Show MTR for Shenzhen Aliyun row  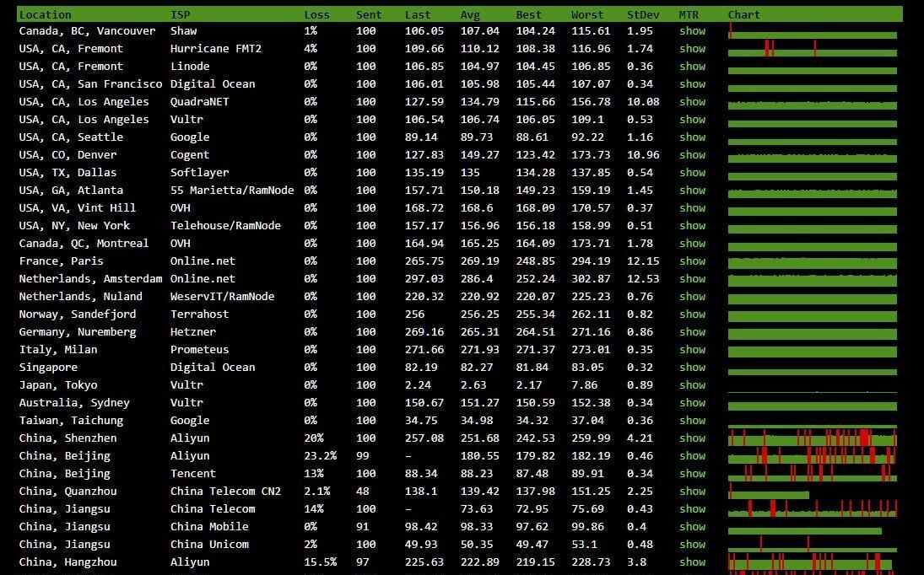[x=693, y=438]
